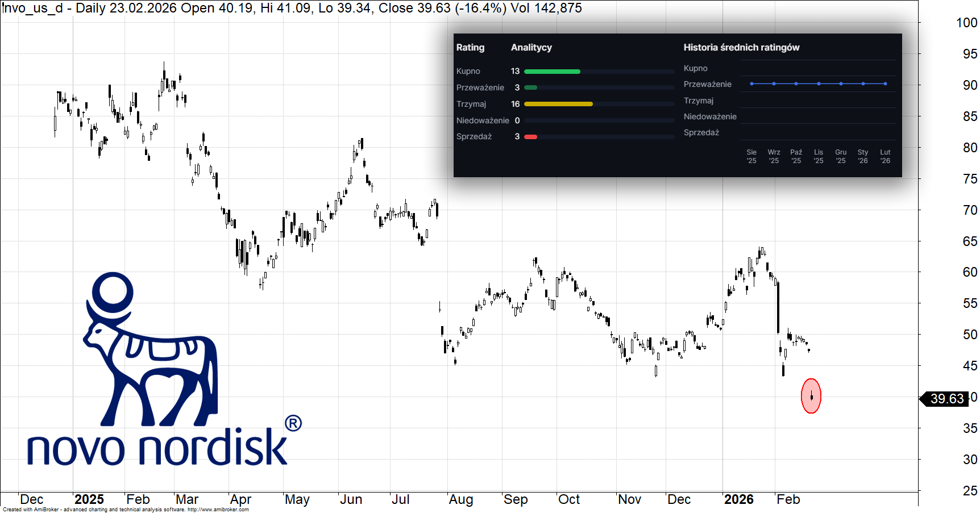Click the Analitycy column header
Screen dimensions: 980x513
[x=531, y=48]
